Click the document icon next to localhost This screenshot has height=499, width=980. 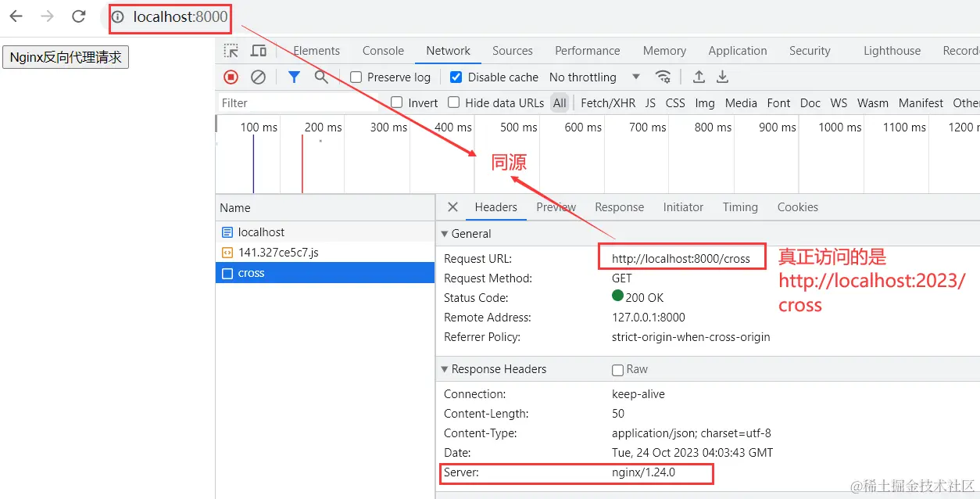227,232
